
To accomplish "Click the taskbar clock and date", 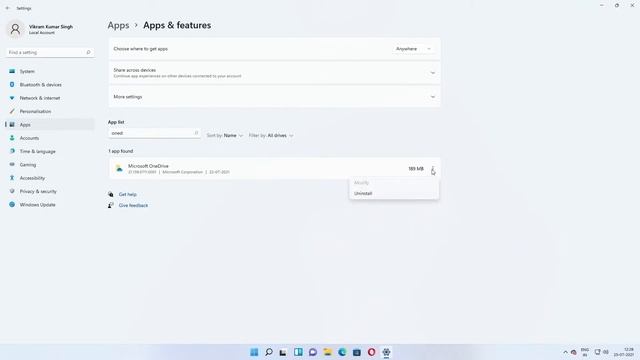I will point(625,352).
